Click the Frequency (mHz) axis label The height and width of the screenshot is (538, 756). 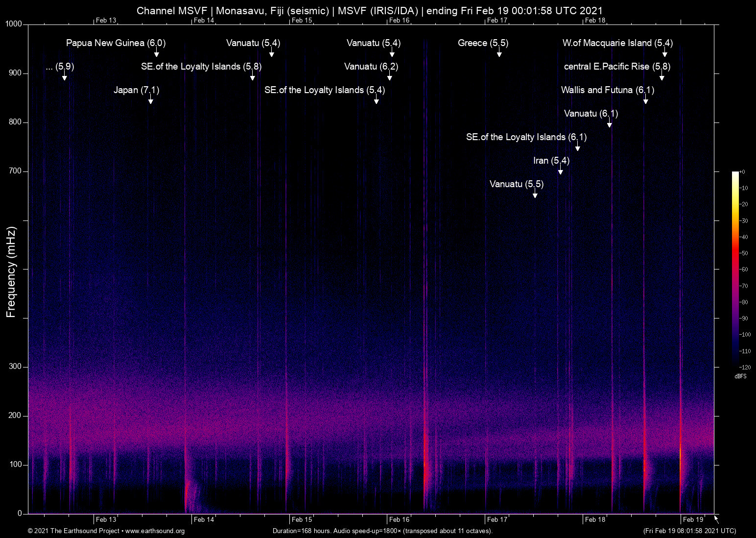[x=11, y=272]
